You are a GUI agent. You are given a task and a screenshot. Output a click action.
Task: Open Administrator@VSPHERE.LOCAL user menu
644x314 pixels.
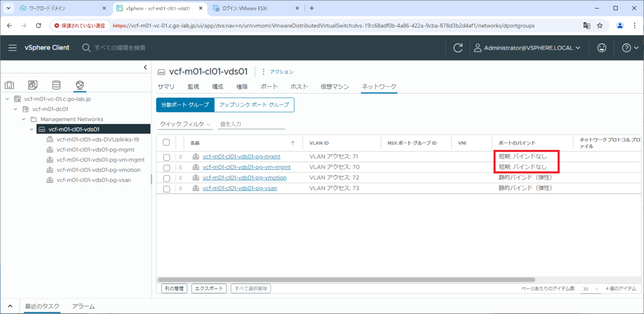coord(528,48)
